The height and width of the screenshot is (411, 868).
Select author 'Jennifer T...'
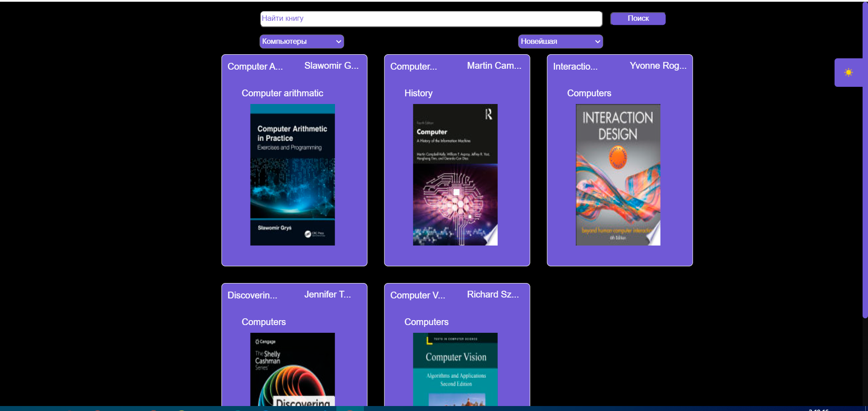[x=327, y=294]
